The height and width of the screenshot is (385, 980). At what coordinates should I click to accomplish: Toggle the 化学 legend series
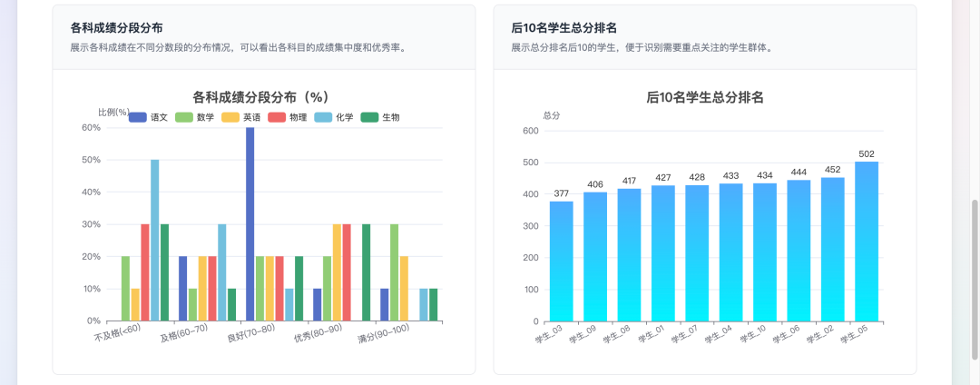334,117
